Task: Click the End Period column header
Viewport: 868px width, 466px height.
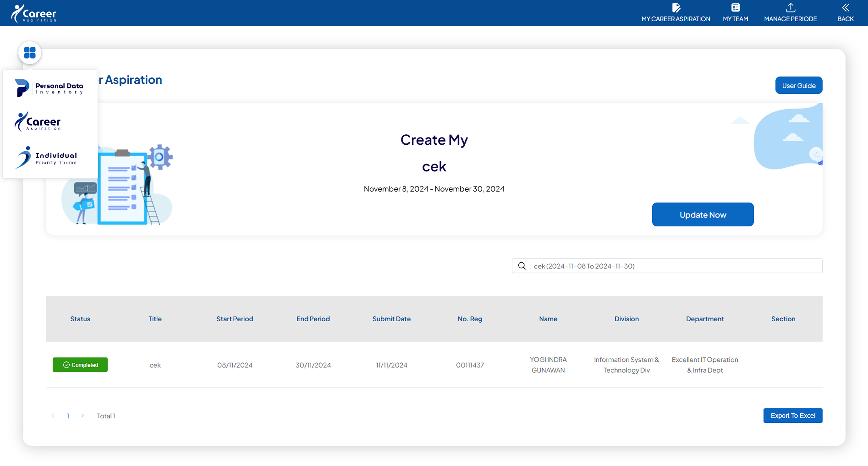Action: click(x=313, y=319)
